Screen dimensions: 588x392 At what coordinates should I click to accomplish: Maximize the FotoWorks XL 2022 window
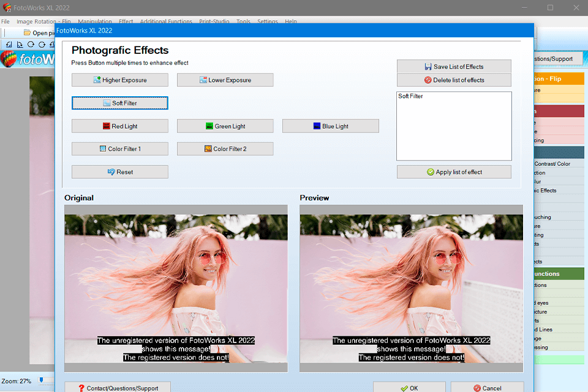(550, 7)
